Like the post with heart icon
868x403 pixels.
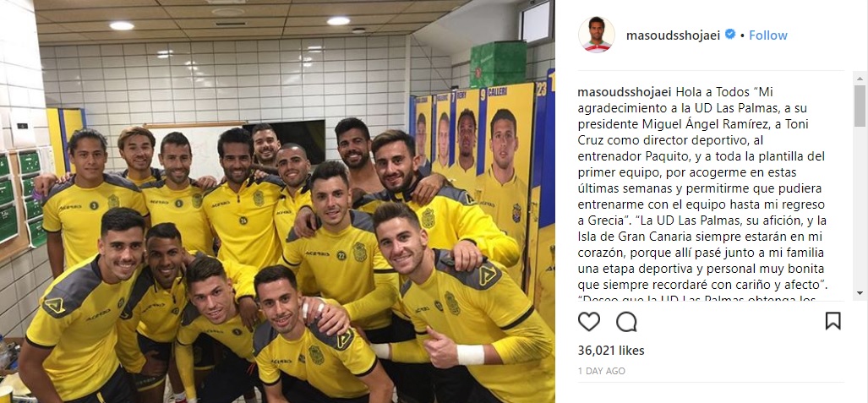pyautogui.click(x=588, y=321)
